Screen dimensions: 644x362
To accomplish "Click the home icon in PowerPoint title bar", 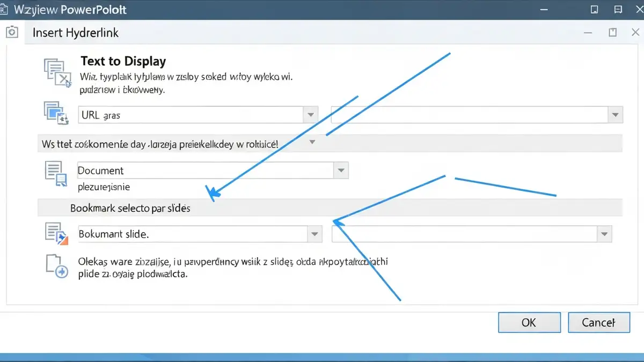I will (5, 9).
